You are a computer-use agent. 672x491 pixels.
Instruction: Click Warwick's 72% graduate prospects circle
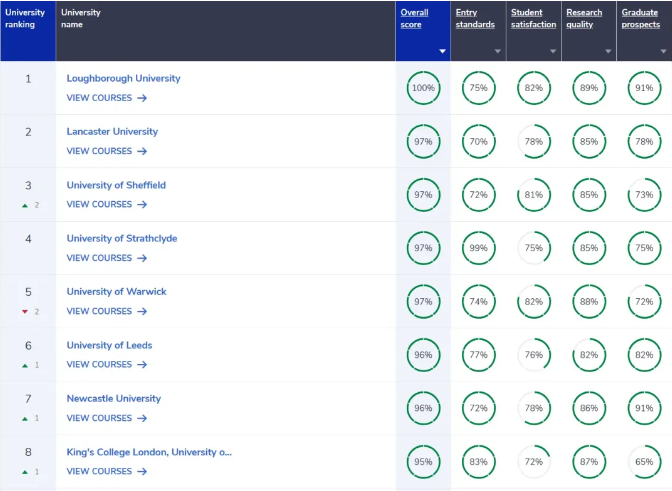pos(645,301)
